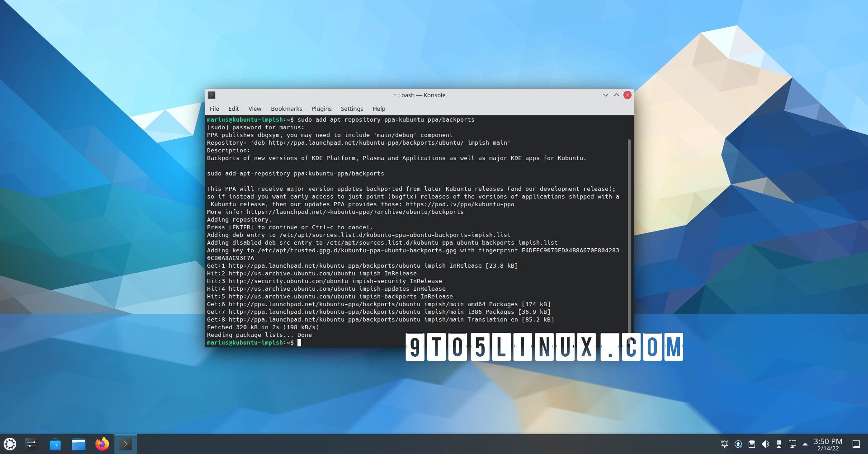This screenshot has width=868, height=454.
Task: Click the "This PPA will receive major version" line
Action: pyautogui.click(x=411, y=189)
